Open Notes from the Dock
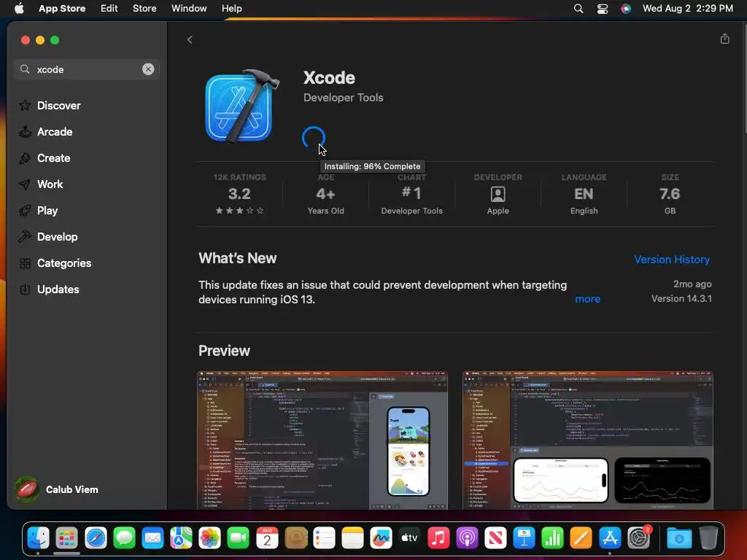Viewport: 747px width, 560px height. point(352,539)
